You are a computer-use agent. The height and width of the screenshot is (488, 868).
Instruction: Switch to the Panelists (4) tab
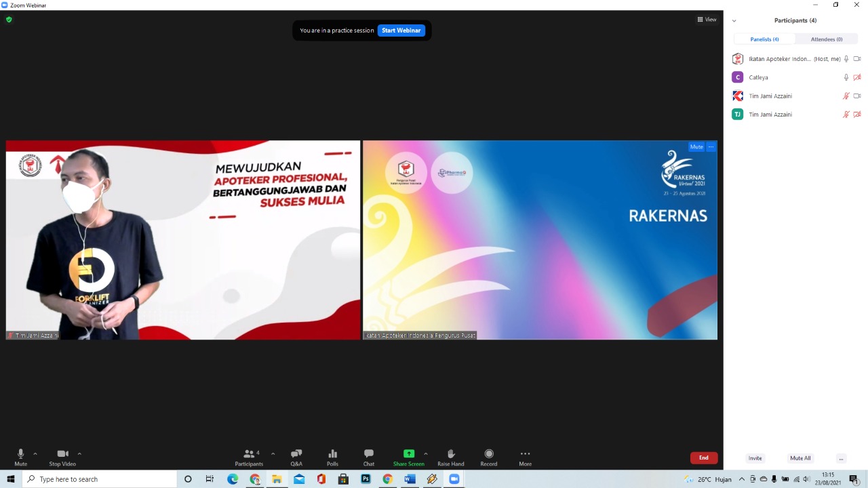(764, 39)
